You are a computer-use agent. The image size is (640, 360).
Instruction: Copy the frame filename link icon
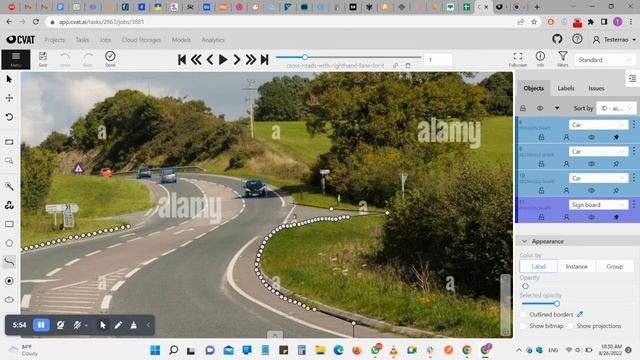click(x=396, y=65)
